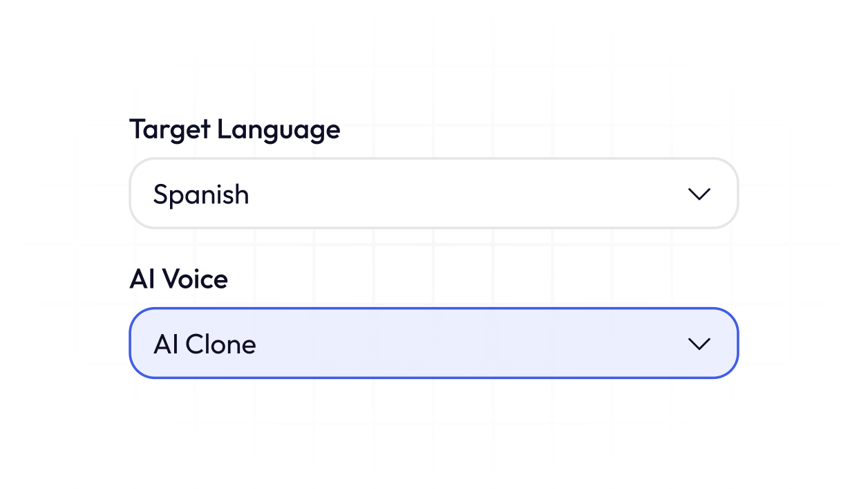868x489 pixels.
Task: Select the white Spanish combo box
Action: (x=433, y=194)
